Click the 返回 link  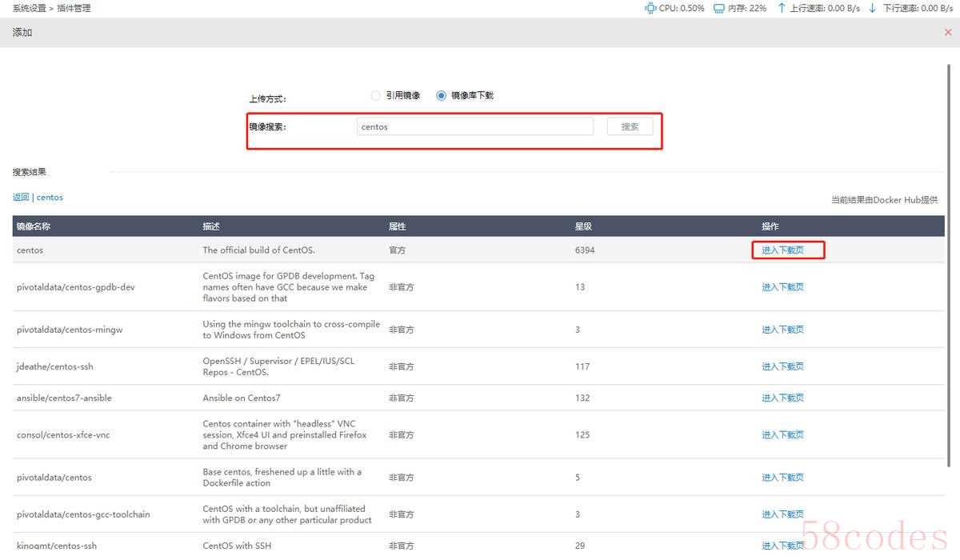click(21, 197)
